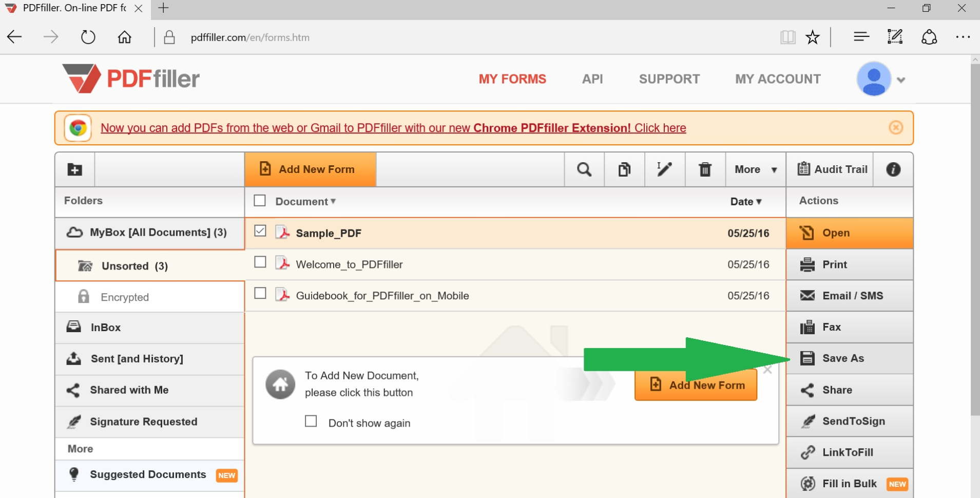The width and height of the screenshot is (980, 498).
Task: Enable the Don't show again option
Action: (311, 420)
